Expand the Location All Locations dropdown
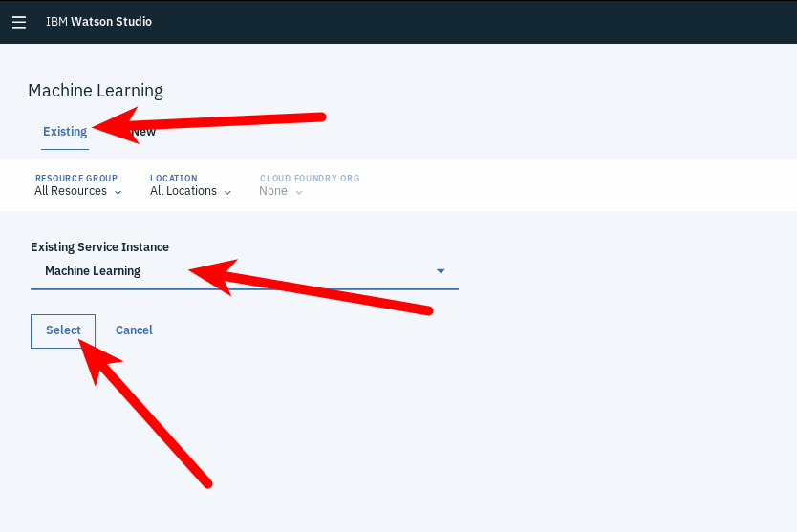The image size is (797, 532). coord(190,191)
